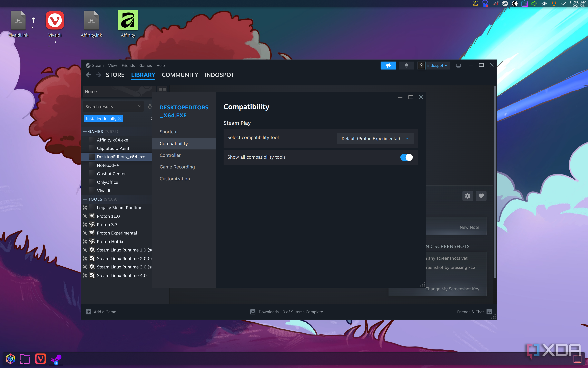Viewport: 588px width, 368px height.
Task: Open Big Picture mode monitor icon
Action: click(x=458, y=65)
